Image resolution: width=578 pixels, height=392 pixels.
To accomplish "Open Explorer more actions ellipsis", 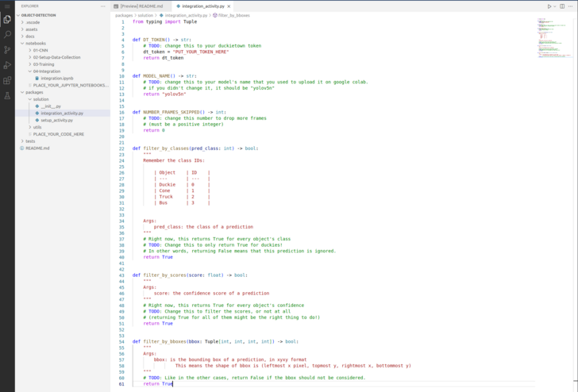I will [103, 6].
